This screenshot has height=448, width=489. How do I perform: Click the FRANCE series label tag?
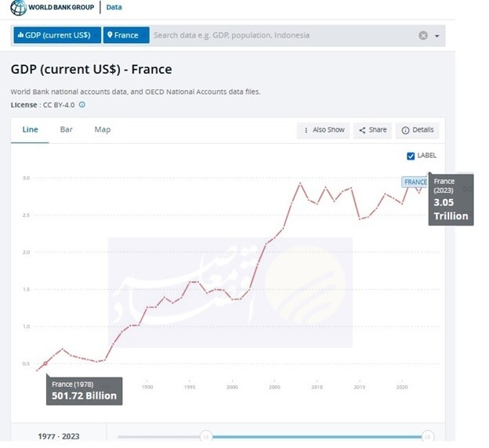(415, 182)
